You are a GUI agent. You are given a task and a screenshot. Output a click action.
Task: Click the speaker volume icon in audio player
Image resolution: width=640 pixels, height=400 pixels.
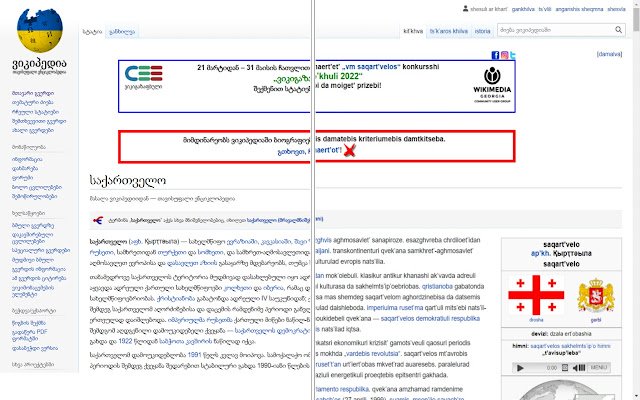(579, 368)
